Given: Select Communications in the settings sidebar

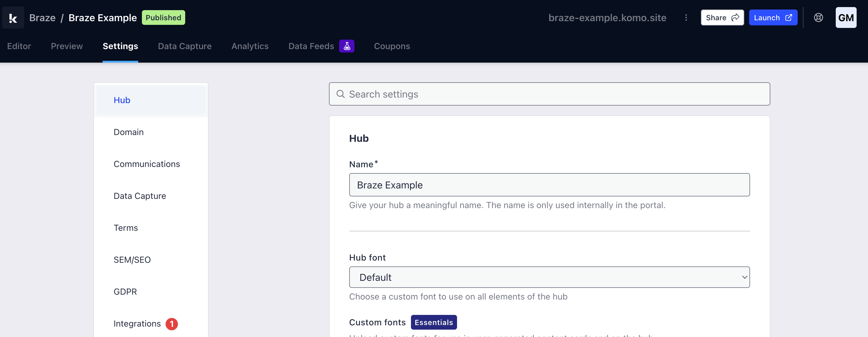Looking at the screenshot, I should [x=147, y=164].
